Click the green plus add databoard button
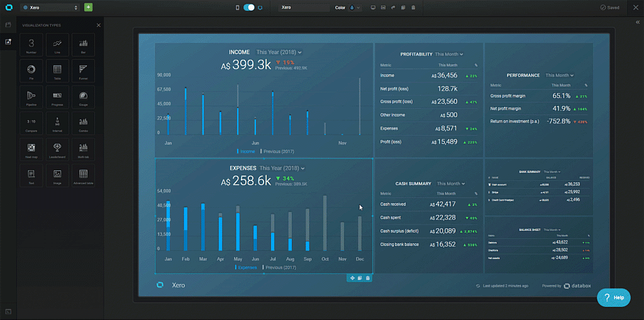The height and width of the screenshot is (320, 644). click(88, 8)
